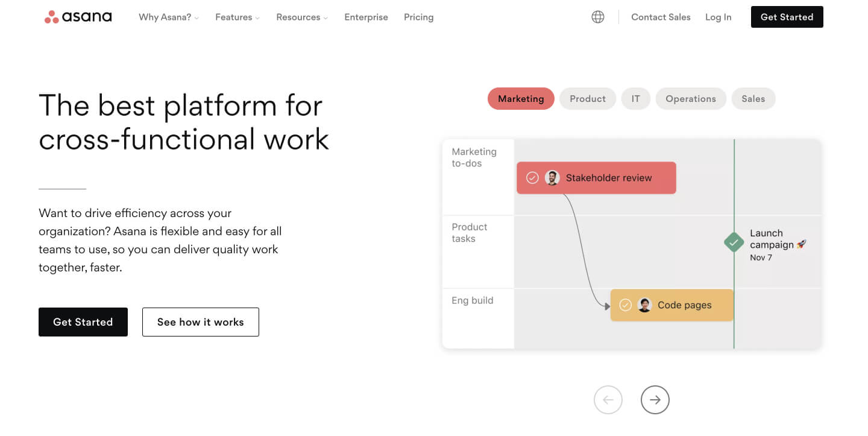This screenshot has width=868, height=436.
Task: Open the See how it works link
Action: pos(200,321)
